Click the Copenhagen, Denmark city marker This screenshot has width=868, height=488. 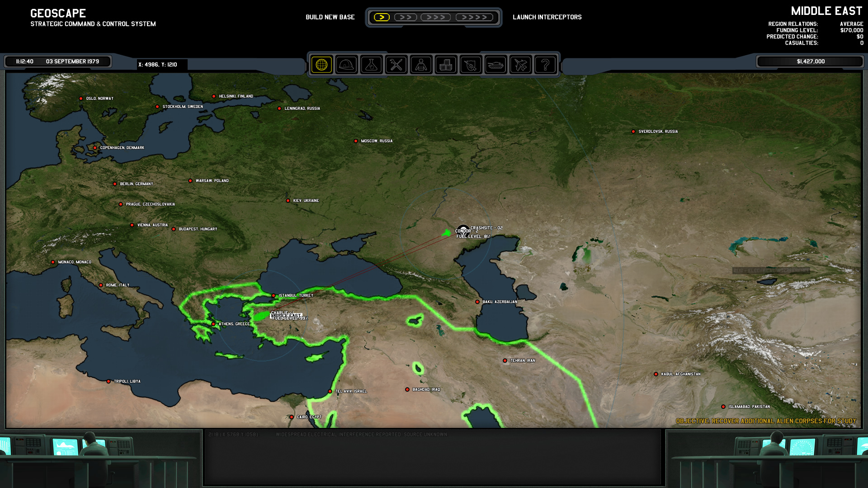point(95,148)
